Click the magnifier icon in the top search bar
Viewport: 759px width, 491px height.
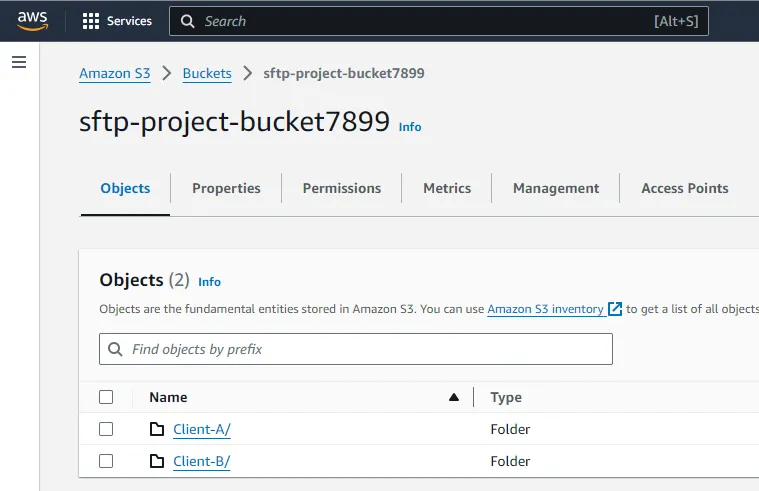[x=187, y=21]
